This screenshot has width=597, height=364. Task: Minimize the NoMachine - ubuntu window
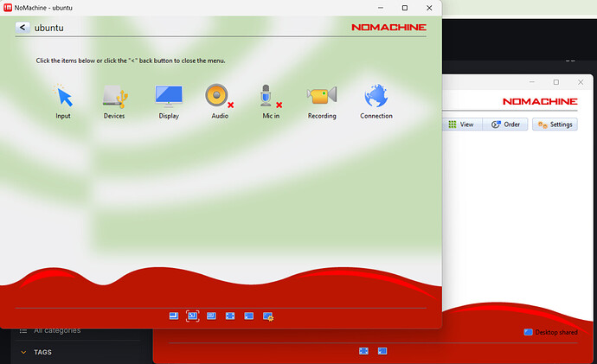click(381, 8)
